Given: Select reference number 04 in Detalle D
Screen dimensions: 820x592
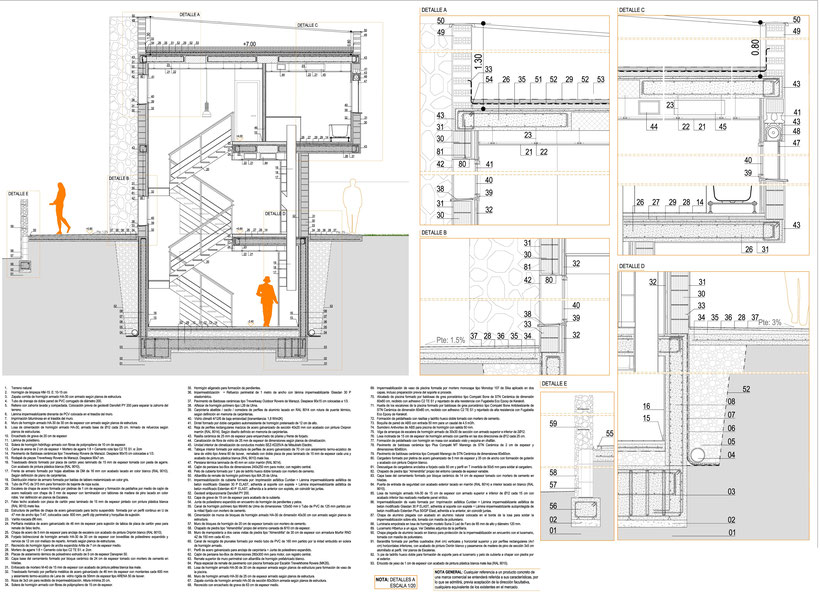Looking at the screenshot, I should tap(731, 455).
